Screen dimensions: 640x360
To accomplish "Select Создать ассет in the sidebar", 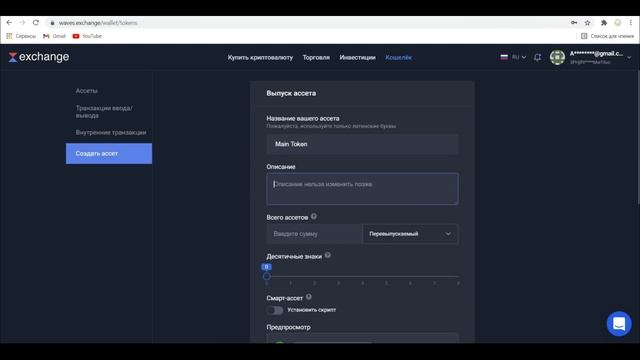I will 109,153.
